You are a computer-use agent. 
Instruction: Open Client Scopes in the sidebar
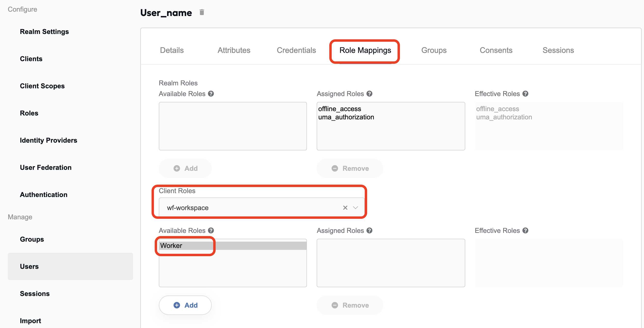[42, 86]
